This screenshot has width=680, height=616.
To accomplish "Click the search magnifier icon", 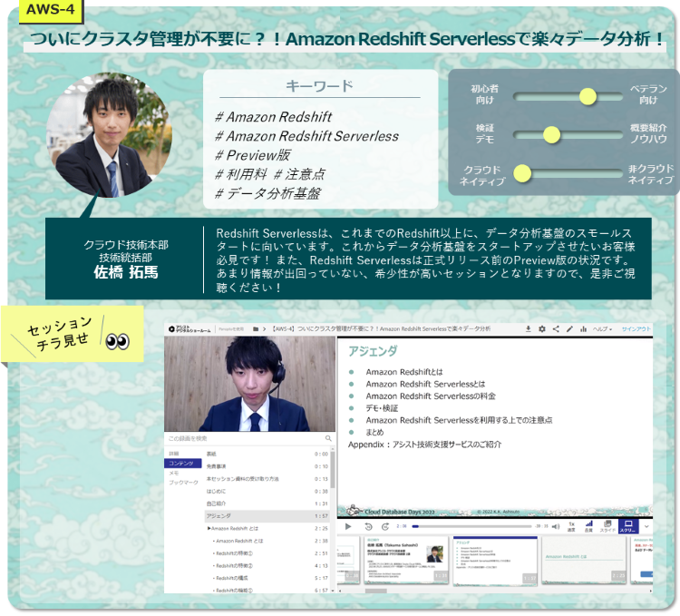I will point(328,438).
